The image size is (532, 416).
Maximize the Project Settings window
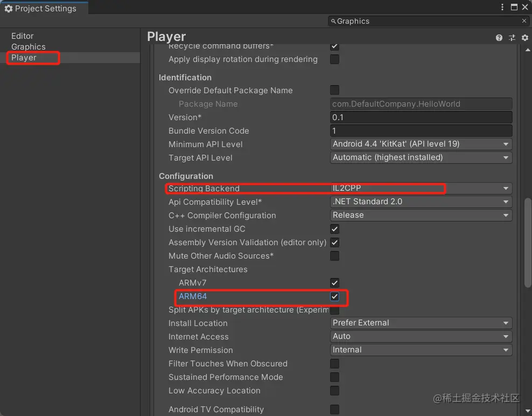click(x=514, y=7)
